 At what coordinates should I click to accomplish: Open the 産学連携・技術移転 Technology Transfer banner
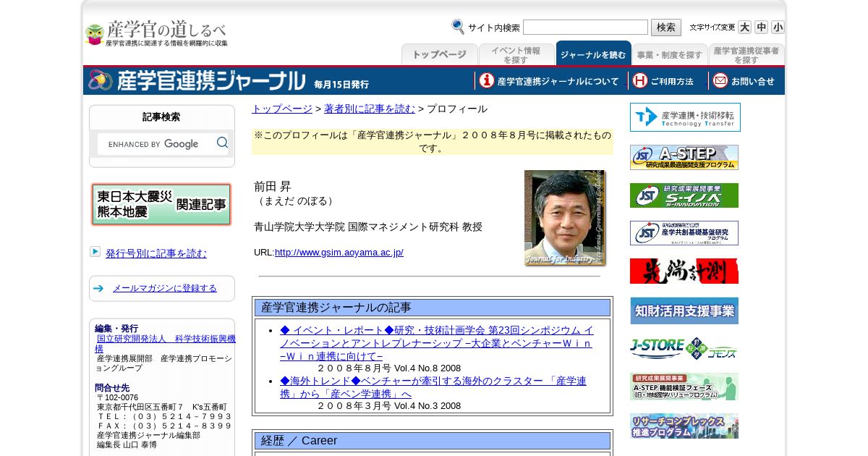(x=685, y=117)
